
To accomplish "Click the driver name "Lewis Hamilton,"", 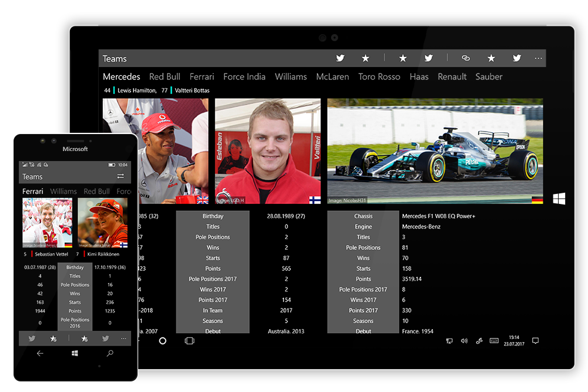I will pyautogui.click(x=137, y=91).
